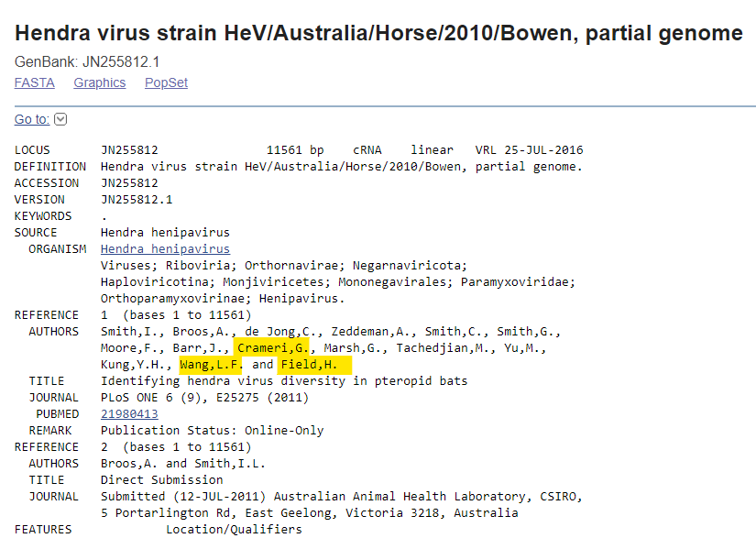Image resolution: width=756 pixels, height=538 pixels.
Task: Click the ACCESSION value JN255812
Action: pos(129,183)
